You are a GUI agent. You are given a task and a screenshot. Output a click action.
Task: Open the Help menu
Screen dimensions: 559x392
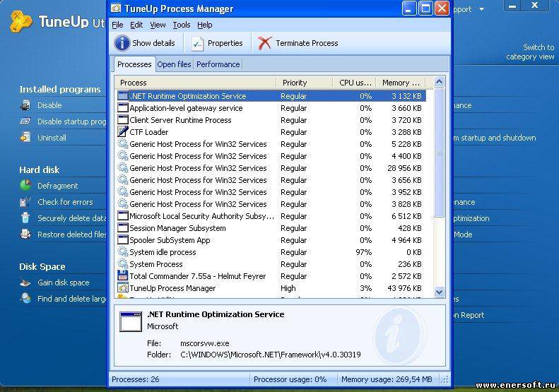point(205,25)
